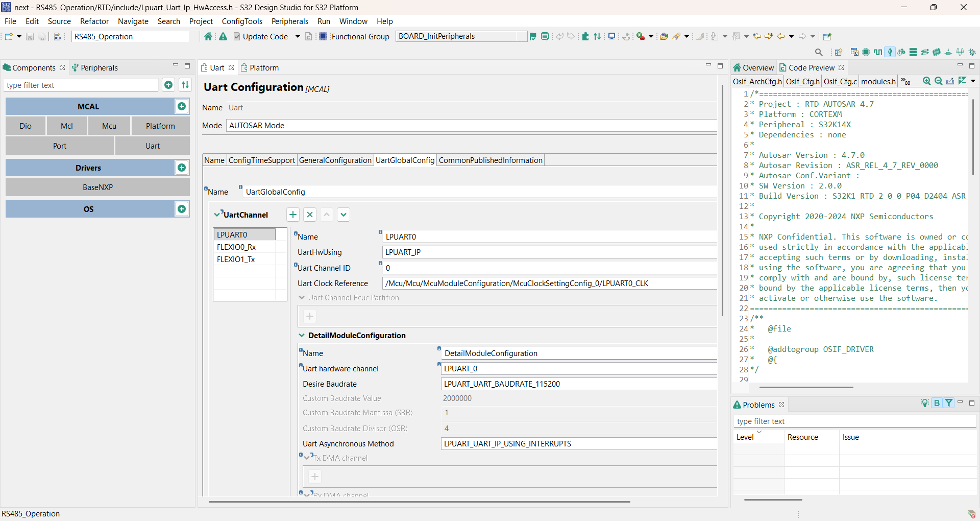This screenshot has width=980, height=521.
Task: Open the Peripherals menu
Action: tap(290, 21)
